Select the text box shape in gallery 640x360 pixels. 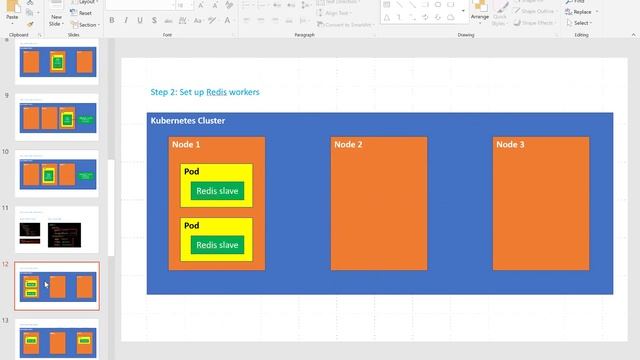point(387,4)
